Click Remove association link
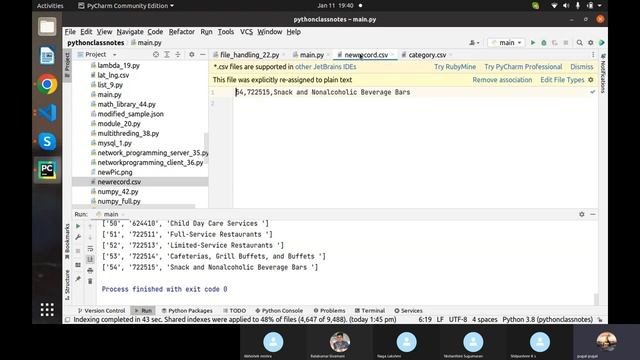 (x=502, y=80)
